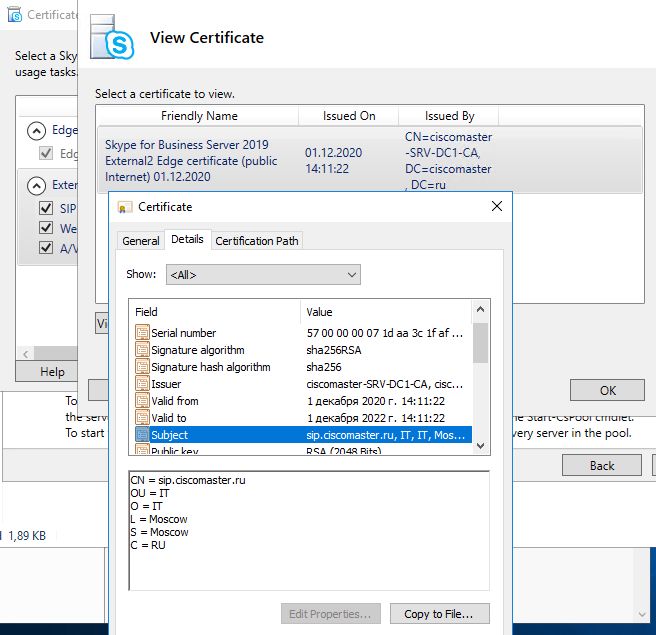Select the Signature hash algorithm row
The width and height of the screenshot is (656, 635).
(x=303, y=367)
